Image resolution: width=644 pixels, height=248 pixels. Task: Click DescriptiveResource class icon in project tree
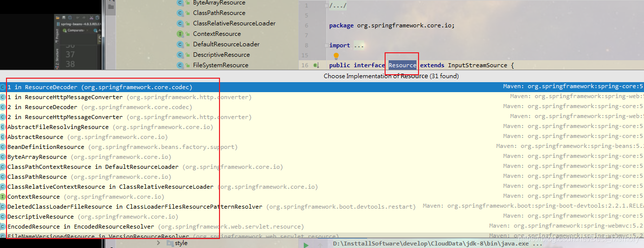[x=180, y=55]
